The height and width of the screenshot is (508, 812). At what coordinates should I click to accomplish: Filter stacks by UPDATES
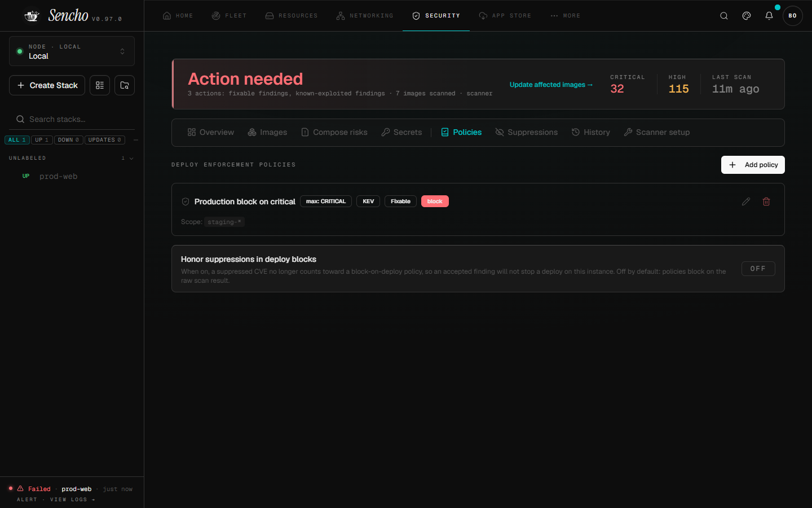pyautogui.click(x=105, y=140)
